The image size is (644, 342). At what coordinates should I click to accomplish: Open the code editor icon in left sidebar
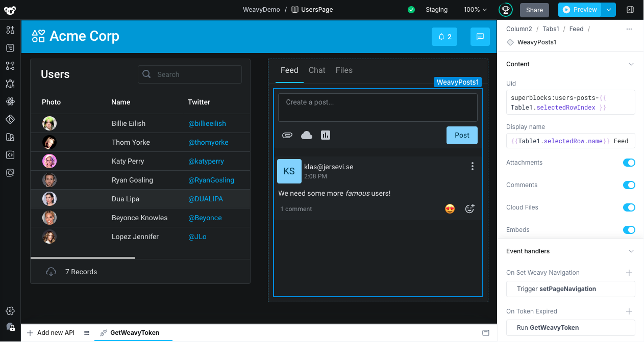pyautogui.click(x=10, y=155)
